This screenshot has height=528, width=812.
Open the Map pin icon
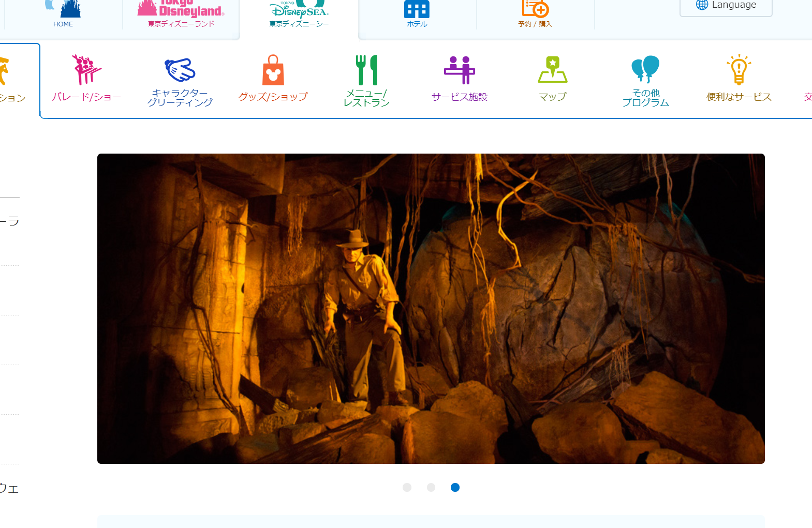pos(552,70)
